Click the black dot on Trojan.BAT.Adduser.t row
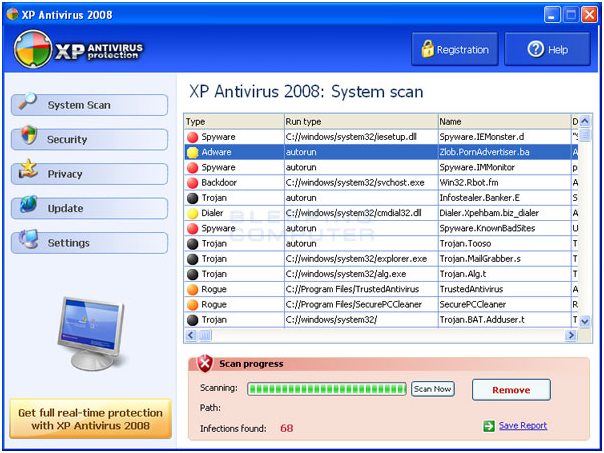Screen dimensions: 604x453 click(x=192, y=320)
